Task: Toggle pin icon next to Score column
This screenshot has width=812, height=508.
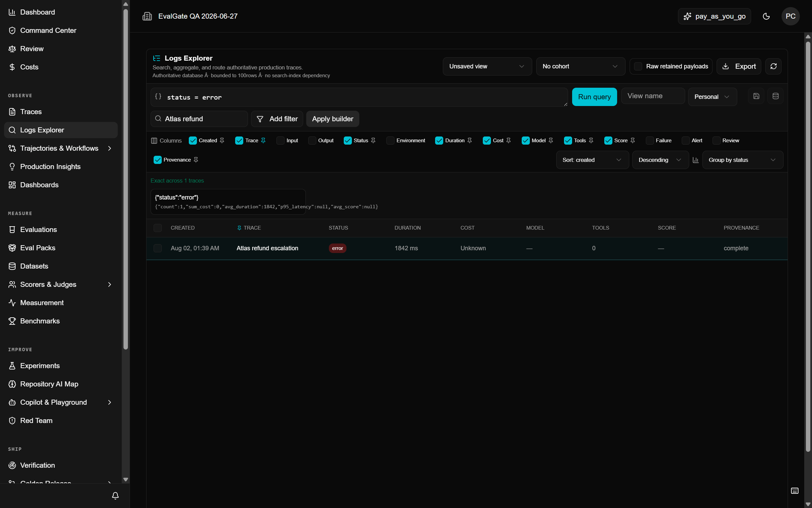Action: click(633, 141)
